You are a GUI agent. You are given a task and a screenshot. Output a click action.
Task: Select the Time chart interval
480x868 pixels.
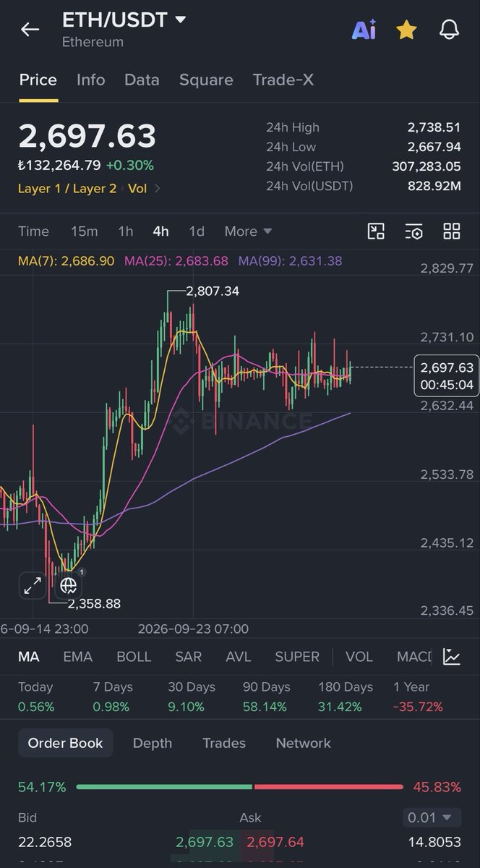click(x=33, y=231)
